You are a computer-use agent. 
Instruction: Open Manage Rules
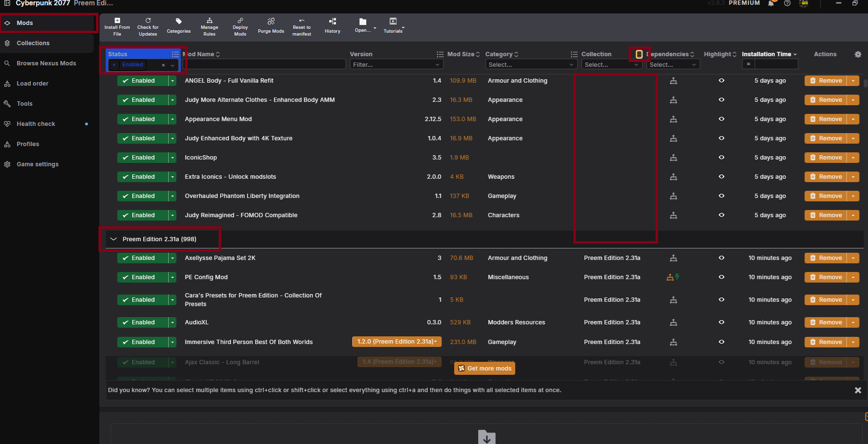(210, 27)
